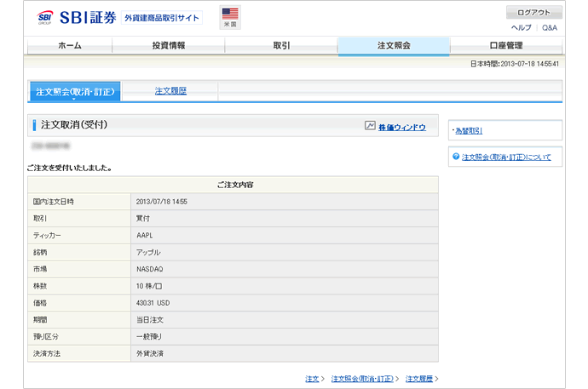This screenshot has width=588, height=389.
Task: Follow the bottom 注文照会(取消・訂正) link
Action: tap(362, 379)
